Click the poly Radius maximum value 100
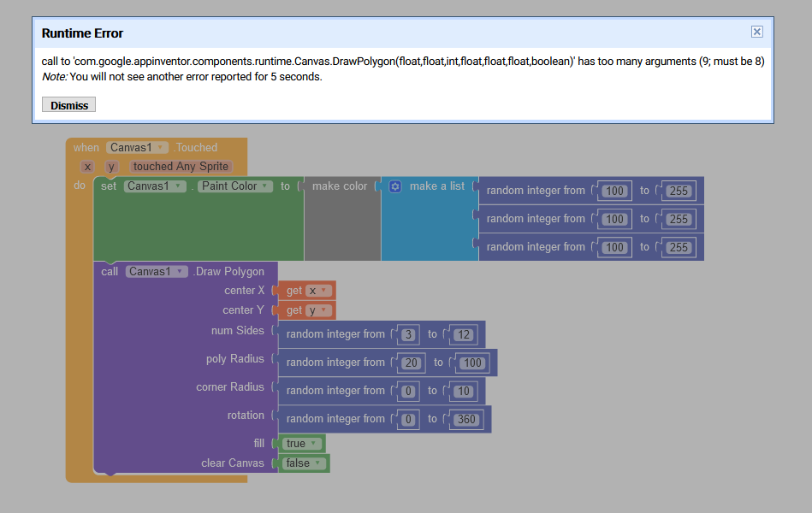Viewport: 812px width, 513px height. [472, 363]
